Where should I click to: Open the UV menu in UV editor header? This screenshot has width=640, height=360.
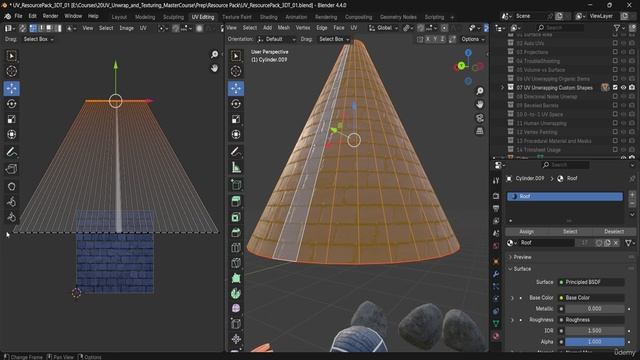tap(143, 28)
